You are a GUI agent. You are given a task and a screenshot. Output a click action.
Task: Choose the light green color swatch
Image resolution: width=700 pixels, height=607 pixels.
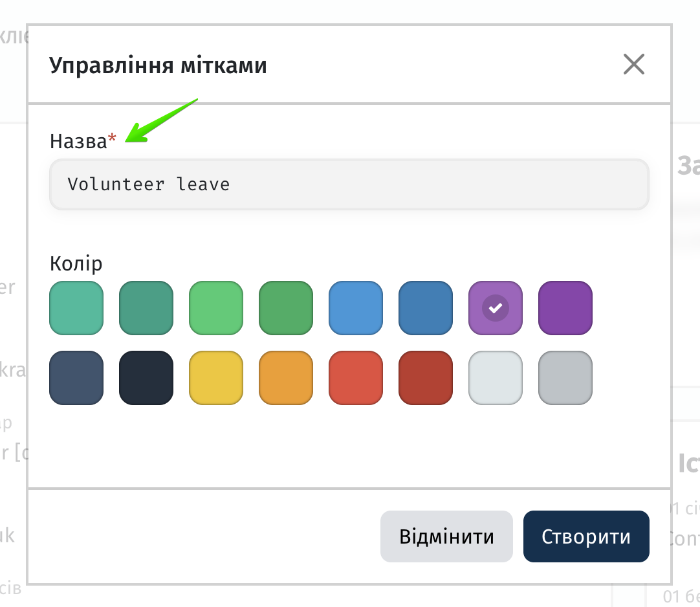(216, 308)
